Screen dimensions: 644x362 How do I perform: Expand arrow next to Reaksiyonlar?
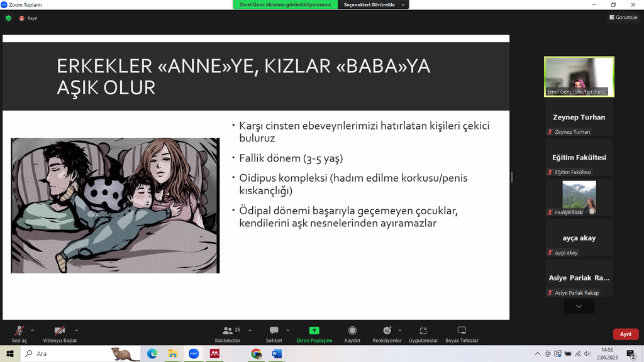(399, 331)
